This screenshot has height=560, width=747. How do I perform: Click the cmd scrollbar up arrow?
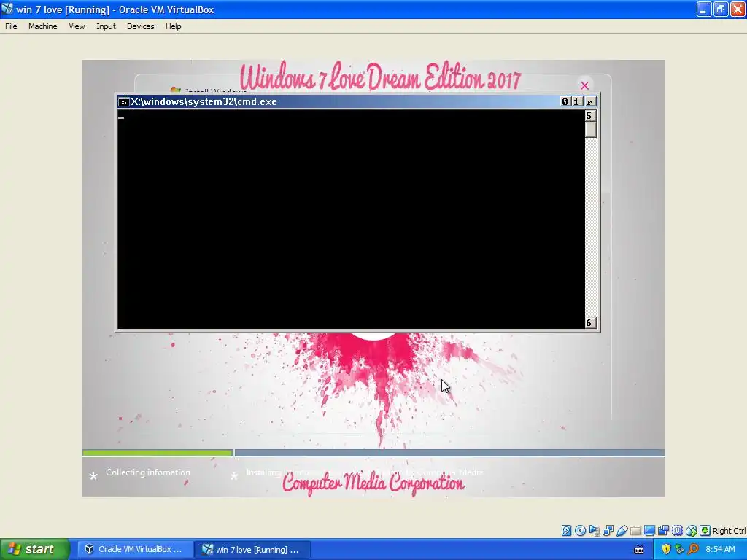click(590, 116)
